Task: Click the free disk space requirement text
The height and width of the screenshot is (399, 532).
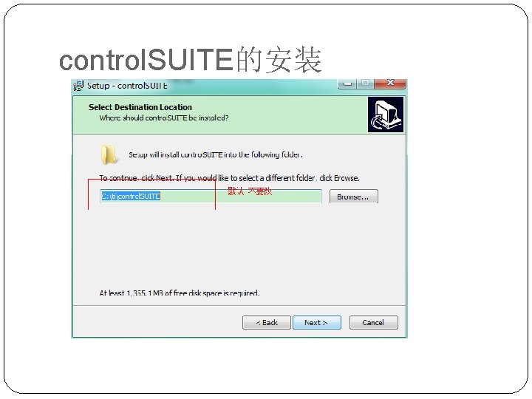Action: 180,293
